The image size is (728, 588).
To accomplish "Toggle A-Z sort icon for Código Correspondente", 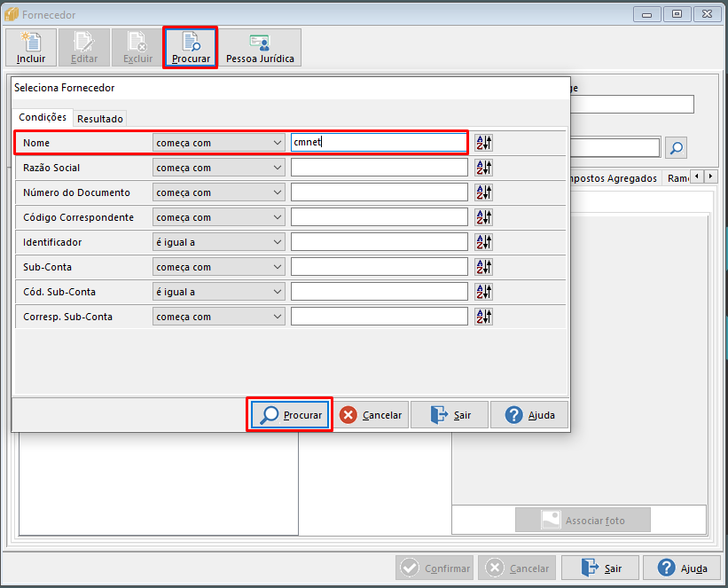I will (x=483, y=217).
